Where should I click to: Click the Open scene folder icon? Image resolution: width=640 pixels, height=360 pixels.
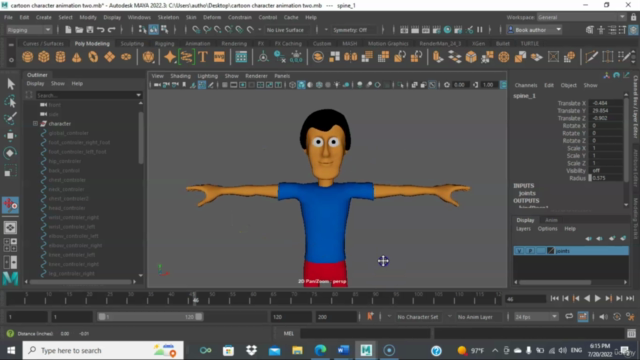[79, 30]
